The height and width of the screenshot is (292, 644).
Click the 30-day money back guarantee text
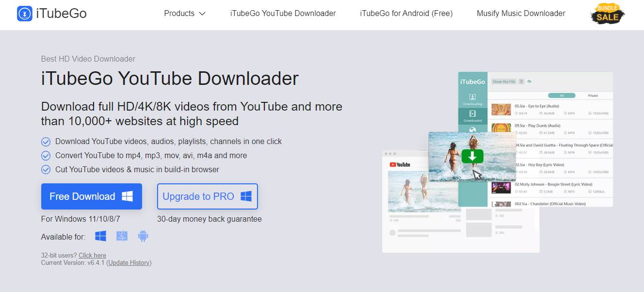209,219
